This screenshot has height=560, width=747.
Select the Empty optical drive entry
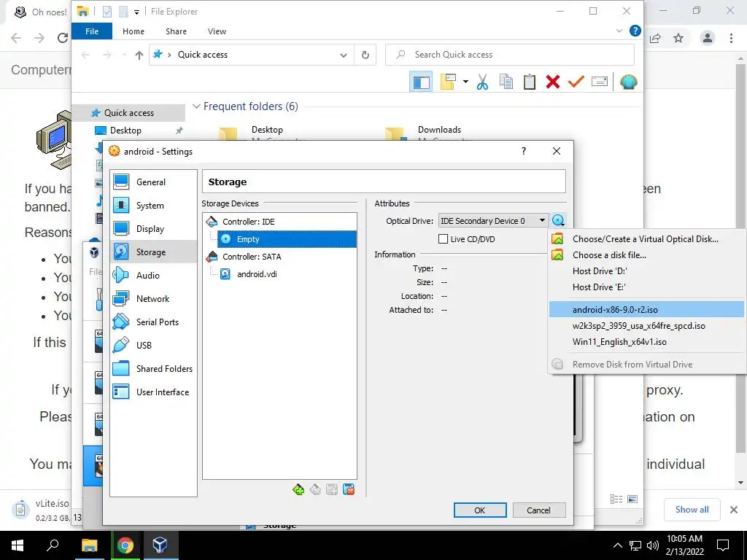pos(287,239)
